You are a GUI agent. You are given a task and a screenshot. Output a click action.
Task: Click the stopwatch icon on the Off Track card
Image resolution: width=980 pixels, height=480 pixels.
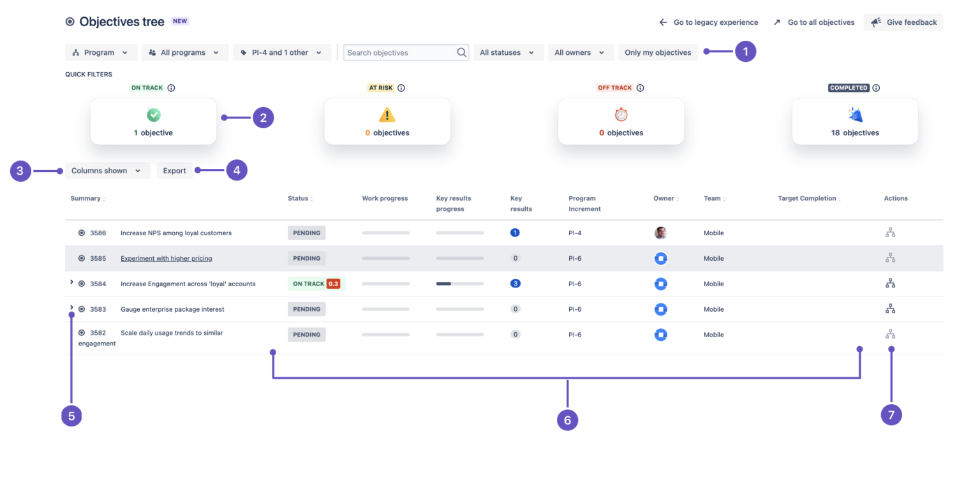tap(621, 114)
